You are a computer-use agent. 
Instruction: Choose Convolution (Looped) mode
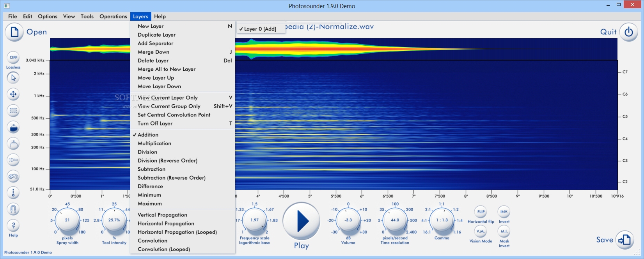(x=183, y=249)
